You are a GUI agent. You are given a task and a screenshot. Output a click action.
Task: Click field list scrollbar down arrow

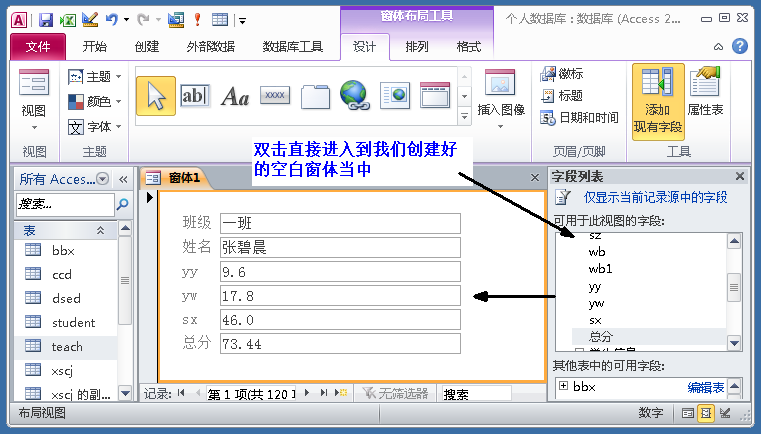click(x=734, y=343)
